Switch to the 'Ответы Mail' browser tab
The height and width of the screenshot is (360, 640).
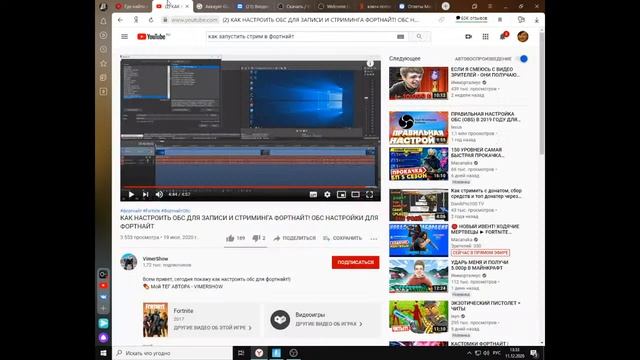click(416, 6)
